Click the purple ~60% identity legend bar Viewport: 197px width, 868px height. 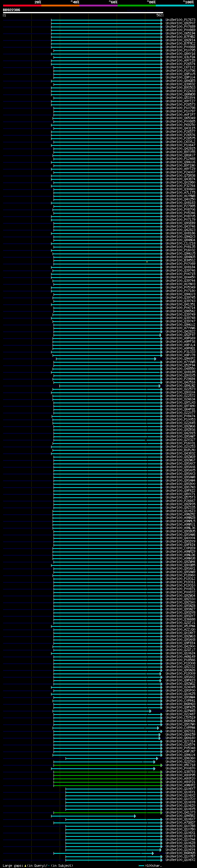[x=99, y=6]
